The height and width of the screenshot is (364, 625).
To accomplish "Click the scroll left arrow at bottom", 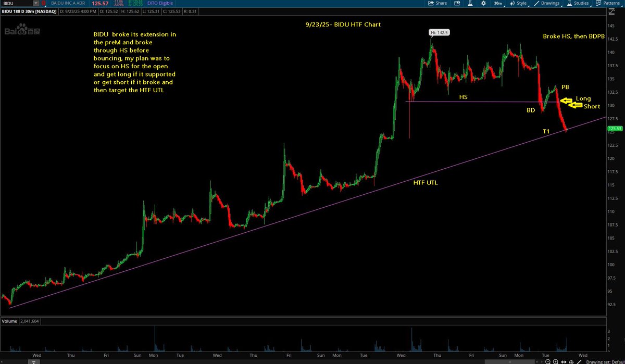I will [x=537, y=361].
